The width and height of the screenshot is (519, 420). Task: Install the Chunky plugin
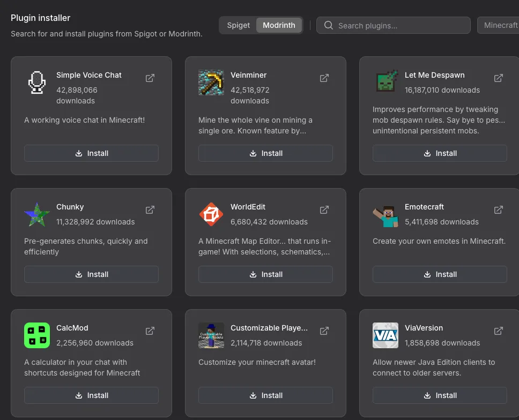(91, 274)
